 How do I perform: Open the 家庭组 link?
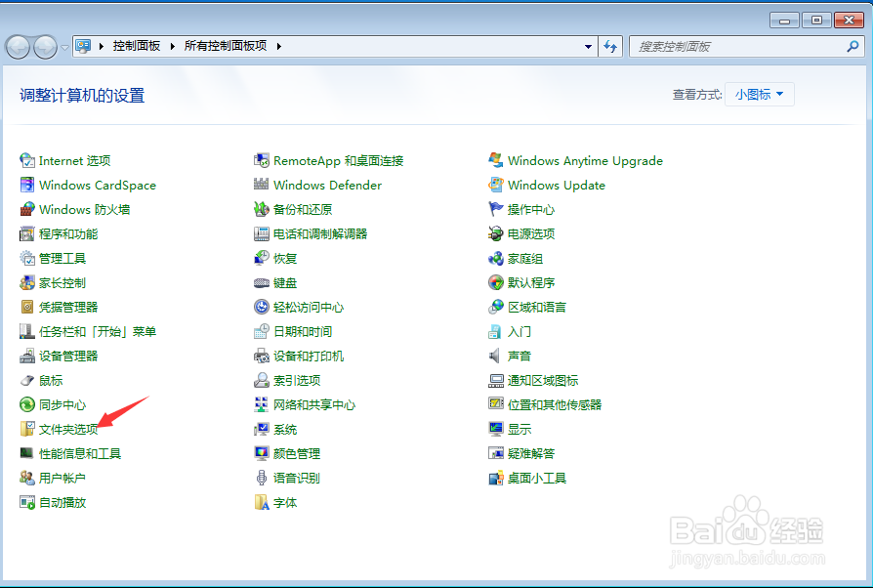(525, 259)
